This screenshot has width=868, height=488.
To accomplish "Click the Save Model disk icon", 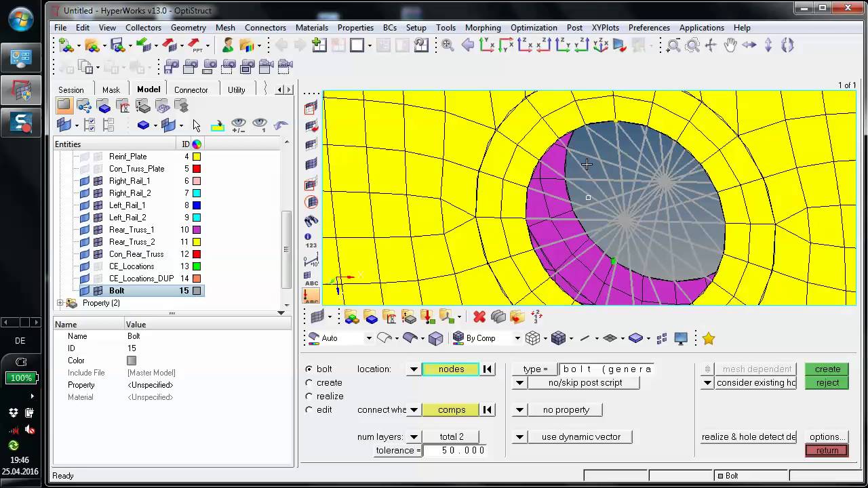I will click(118, 45).
